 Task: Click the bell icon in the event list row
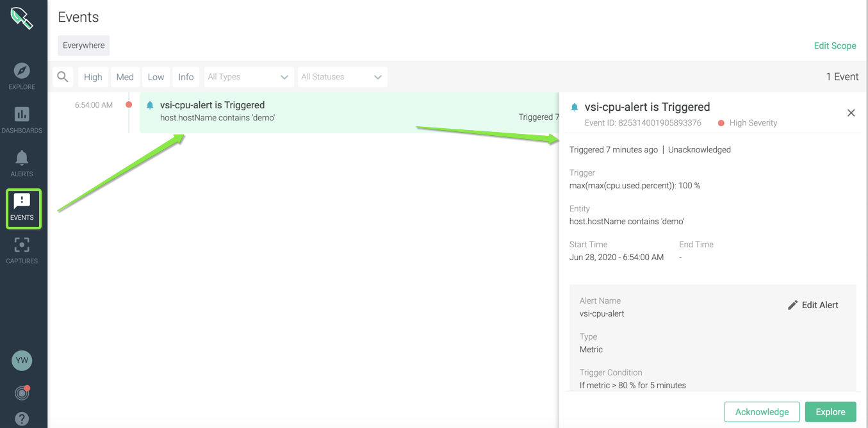click(150, 105)
